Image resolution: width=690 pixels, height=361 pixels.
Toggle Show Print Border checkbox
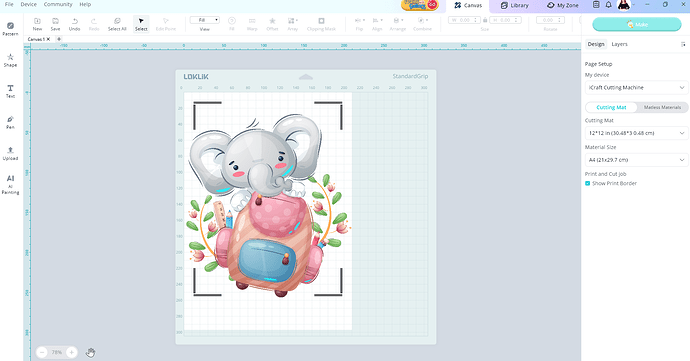(587, 183)
